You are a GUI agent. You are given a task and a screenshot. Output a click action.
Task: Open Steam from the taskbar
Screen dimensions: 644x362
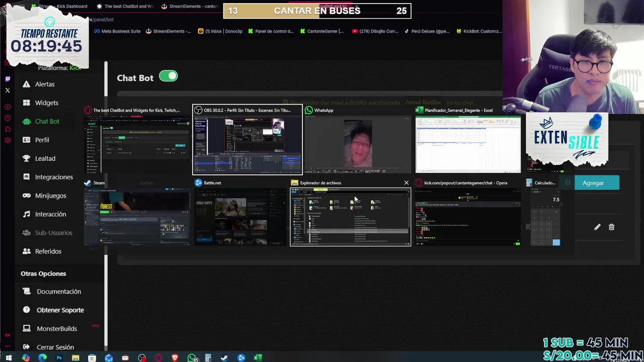coord(224,358)
